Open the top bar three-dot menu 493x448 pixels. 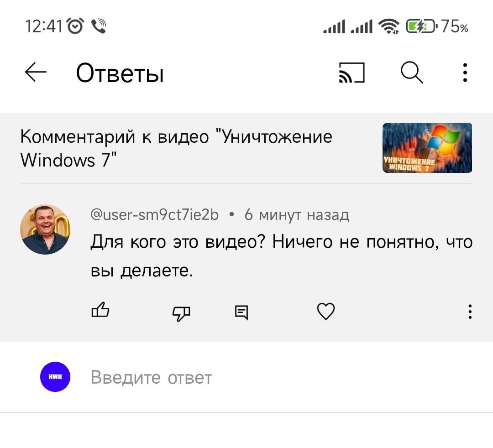click(x=465, y=73)
